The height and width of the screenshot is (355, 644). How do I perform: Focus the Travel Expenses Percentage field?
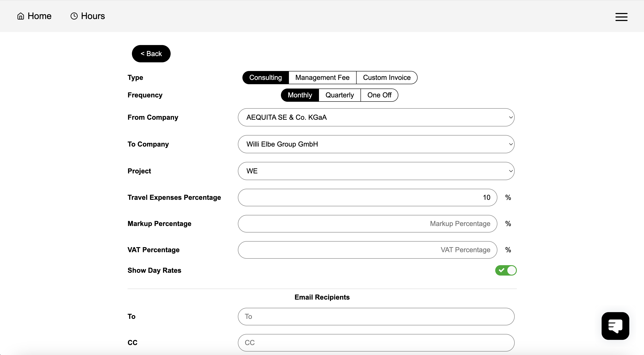click(x=367, y=197)
